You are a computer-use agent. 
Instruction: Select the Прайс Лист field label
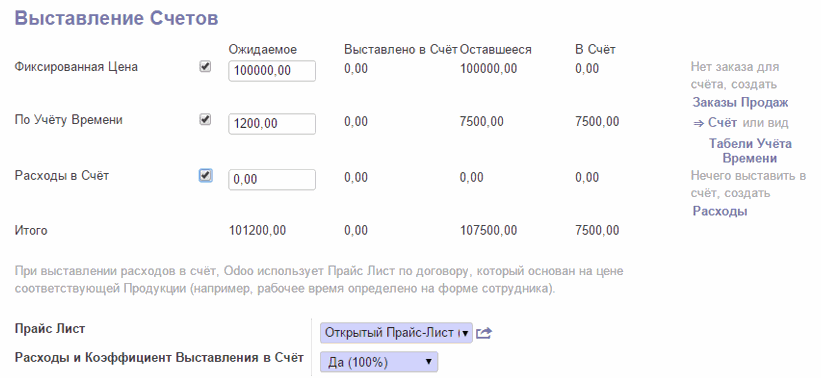[x=50, y=329]
